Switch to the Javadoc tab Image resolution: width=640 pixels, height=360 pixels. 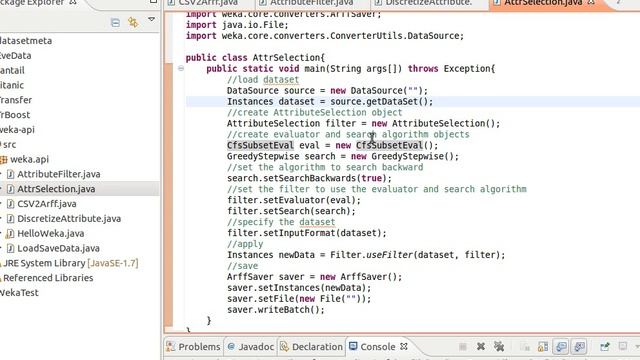pos(251,347)
